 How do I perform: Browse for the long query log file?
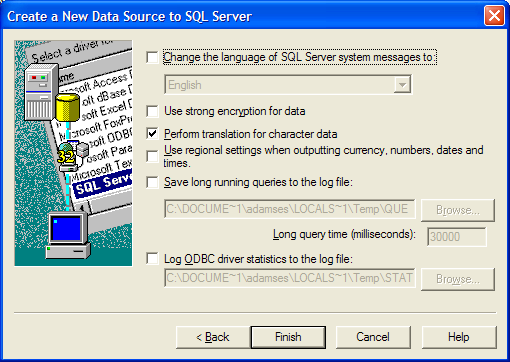[x=458, y=210]
